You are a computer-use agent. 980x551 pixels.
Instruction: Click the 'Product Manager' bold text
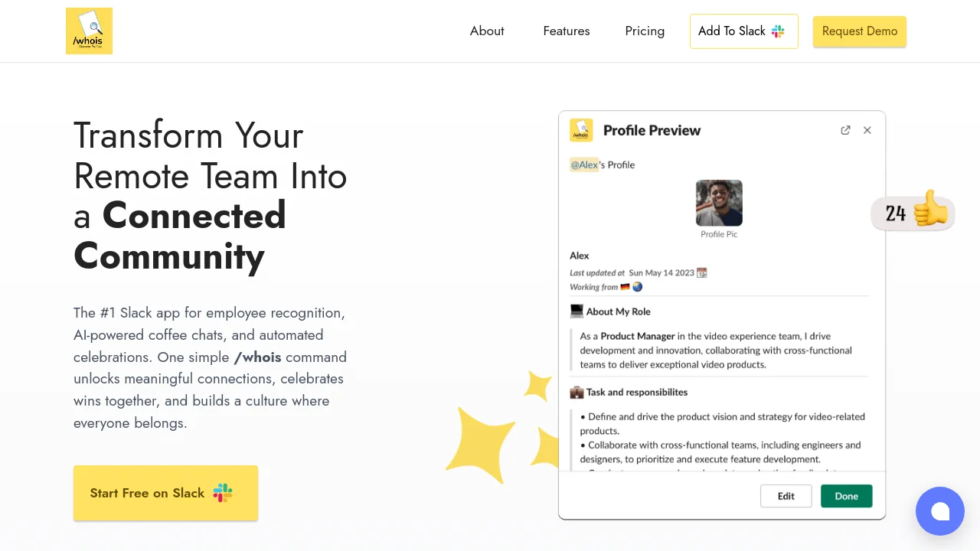[x=638, y=336]
